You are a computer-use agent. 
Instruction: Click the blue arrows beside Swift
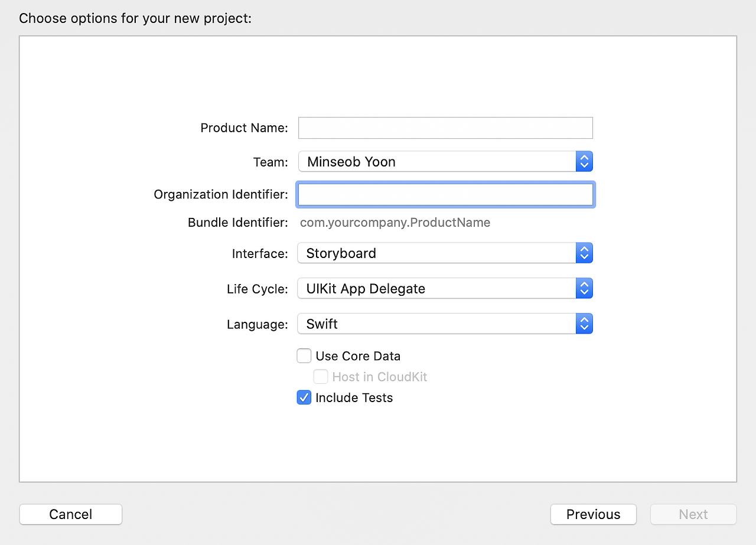(584, 324)
